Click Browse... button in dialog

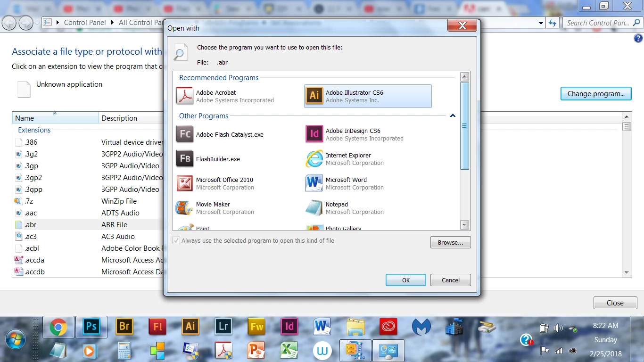click(450, 242)
